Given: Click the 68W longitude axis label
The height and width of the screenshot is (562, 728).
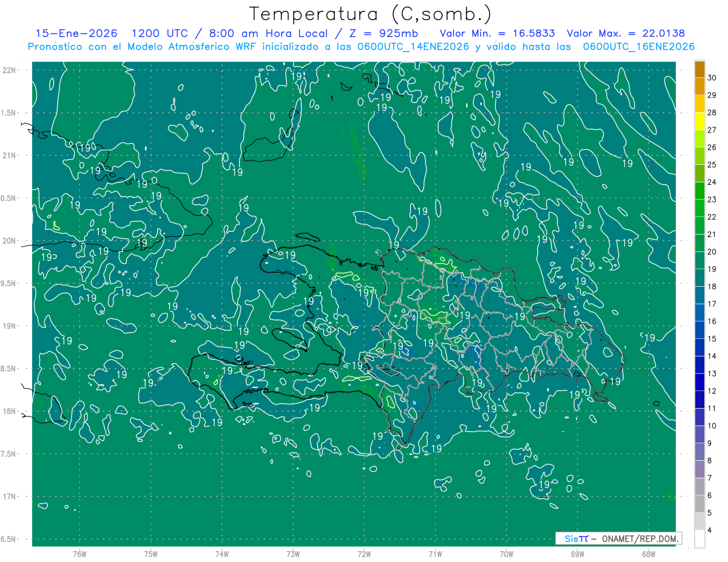Looking at the screenshot, I should tap(648, 554).
